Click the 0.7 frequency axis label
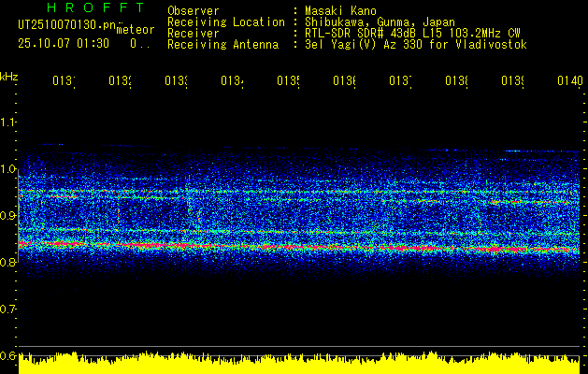Viewport: 588px width, 374px height. 8,309
